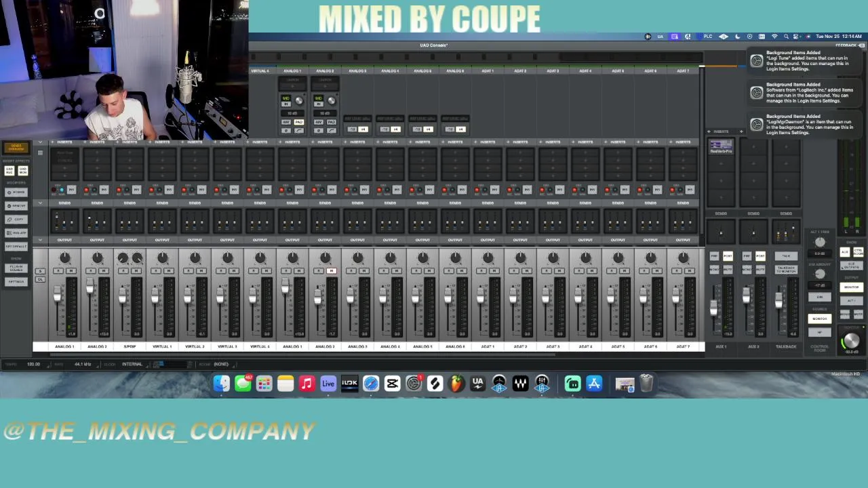Collapse the Output section chevron
Viewport: 868px width, 488px height.
pyautogui.click(x=40, y=240)
